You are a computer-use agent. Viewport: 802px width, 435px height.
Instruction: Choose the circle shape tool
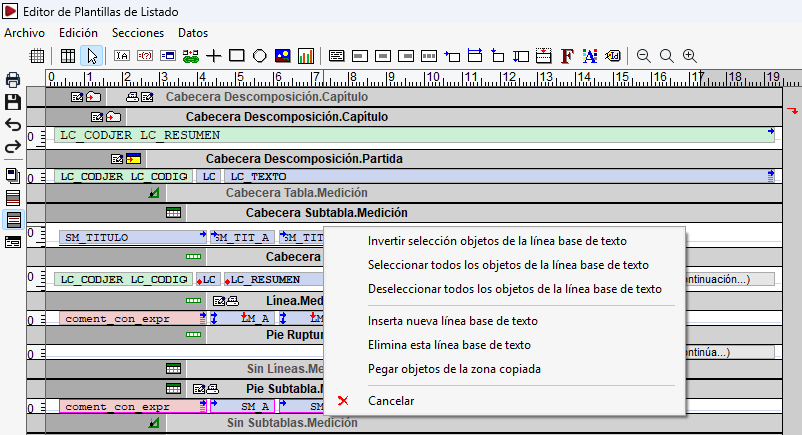click(x=260, y=55)
